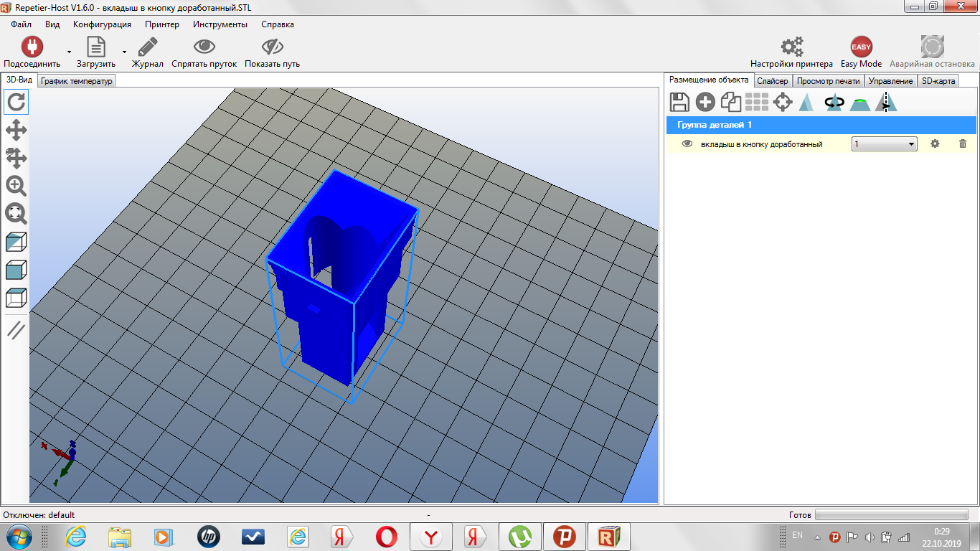Open the Инструменты menu
980x551 pixels.
(x=220, y=24)
